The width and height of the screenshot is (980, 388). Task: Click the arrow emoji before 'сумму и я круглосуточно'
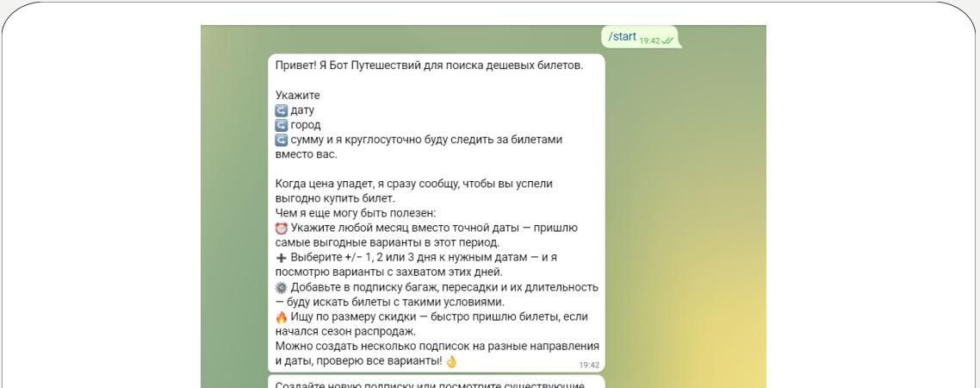[x=282, y=140]
